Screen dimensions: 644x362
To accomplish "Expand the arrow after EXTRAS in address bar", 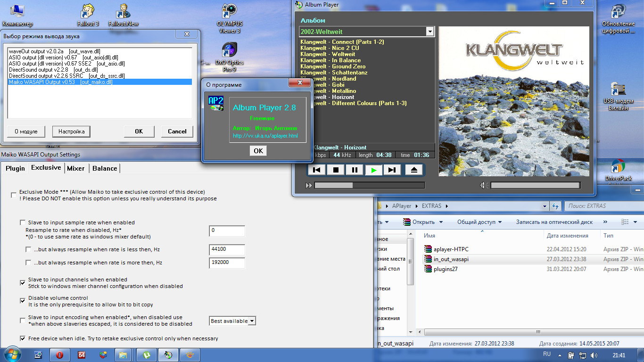I will (446, 206).
